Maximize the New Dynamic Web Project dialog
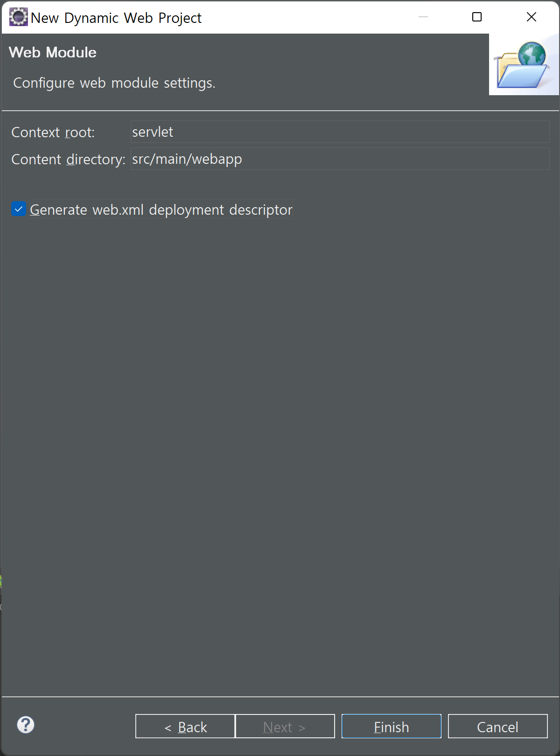560x756 pixels. tap(477, 17)
